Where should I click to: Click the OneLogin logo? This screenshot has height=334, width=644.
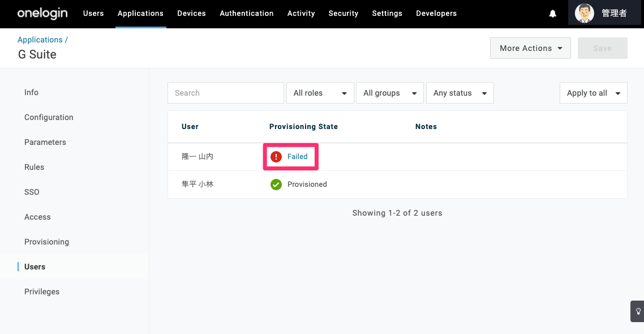42,14
